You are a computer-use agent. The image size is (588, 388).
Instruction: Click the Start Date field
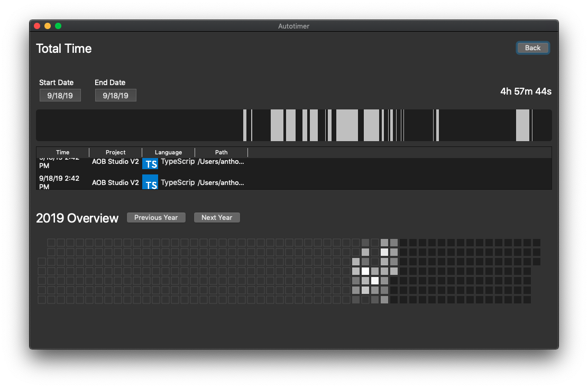tap(60, 96)
